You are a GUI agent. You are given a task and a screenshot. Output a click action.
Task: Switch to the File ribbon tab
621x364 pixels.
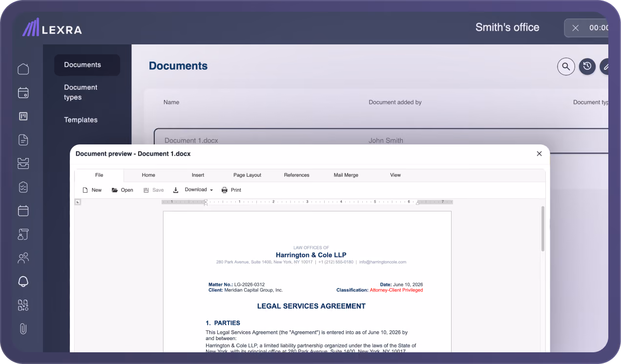[99, 175]
